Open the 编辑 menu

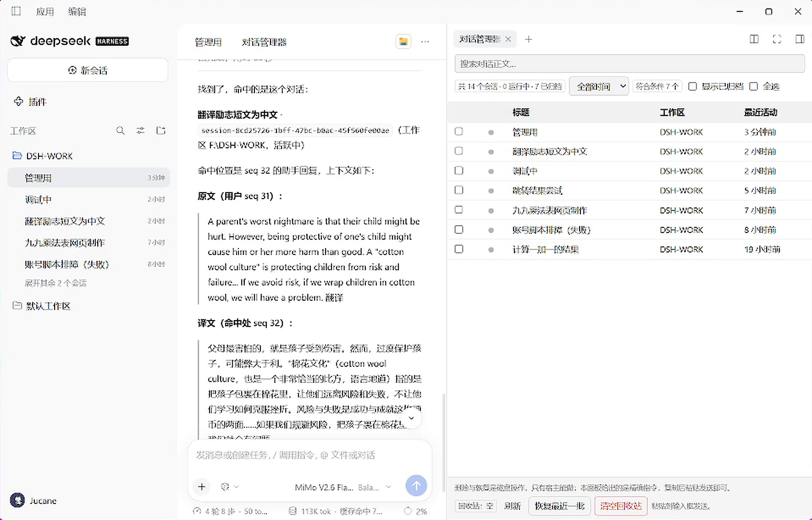click(77, 11)
